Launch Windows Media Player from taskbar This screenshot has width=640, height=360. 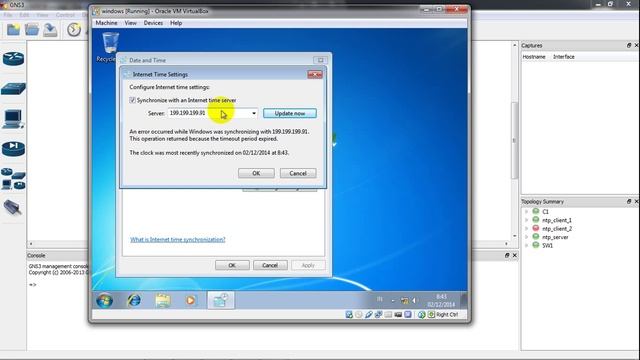pyautogui.click(x=190, y=300)
